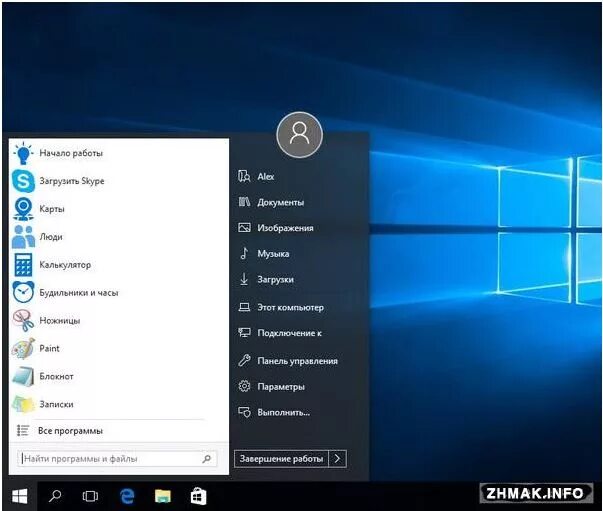Click the Загрузки text
This screenshot has width=603, height=511.
coord(276,280)
